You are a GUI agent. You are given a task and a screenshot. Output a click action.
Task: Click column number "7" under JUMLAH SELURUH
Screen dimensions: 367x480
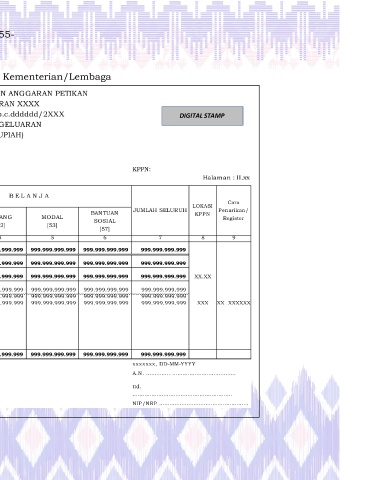160,238
